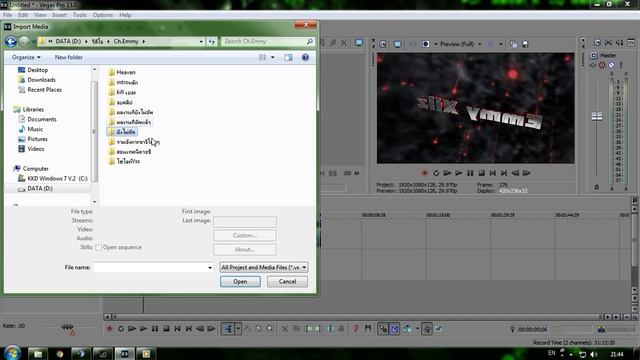Image resolution: width=640 pixels, height=360 pixels.
Task: Click the refresh button beside address bar
Action: point(211,41)
